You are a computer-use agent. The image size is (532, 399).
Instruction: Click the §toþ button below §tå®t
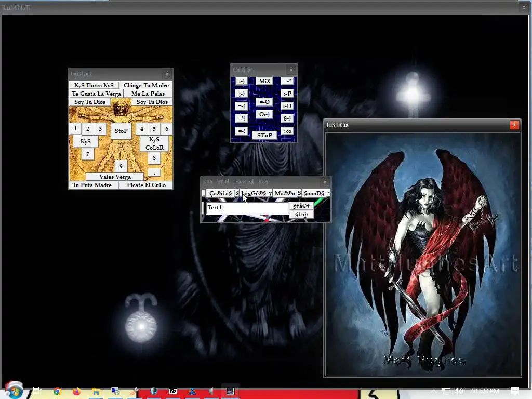pos(301,214)
